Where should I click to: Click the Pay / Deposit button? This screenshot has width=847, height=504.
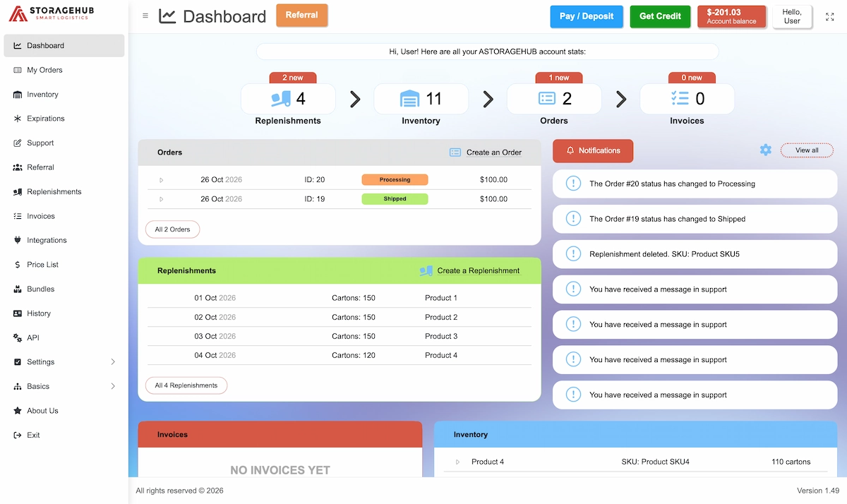(587, 16)
